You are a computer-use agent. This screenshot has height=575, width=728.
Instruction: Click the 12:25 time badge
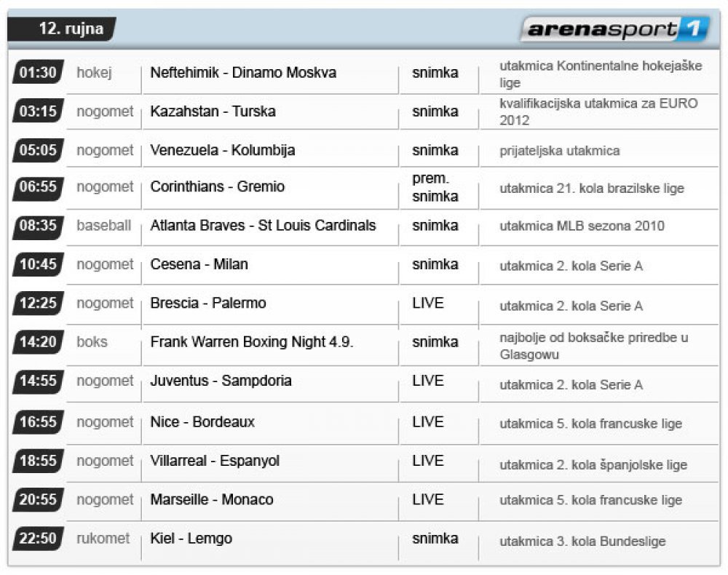tap(38, 303)
